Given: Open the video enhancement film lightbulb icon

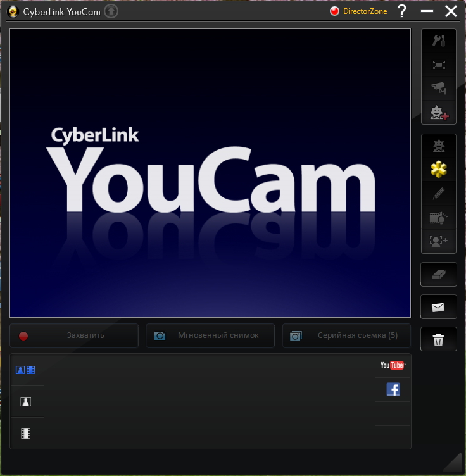Looking at the screenshot, I should [439, 218].
